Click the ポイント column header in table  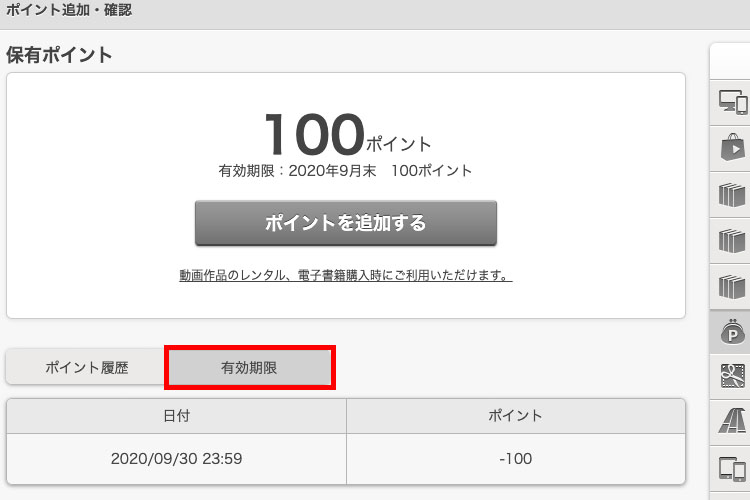click(x=516, y=416)
